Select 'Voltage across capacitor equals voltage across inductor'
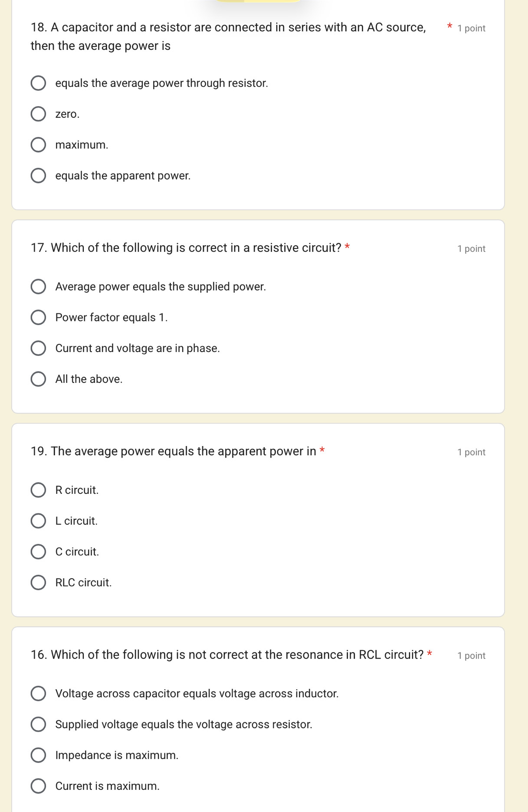 click(x=38, y=693)
